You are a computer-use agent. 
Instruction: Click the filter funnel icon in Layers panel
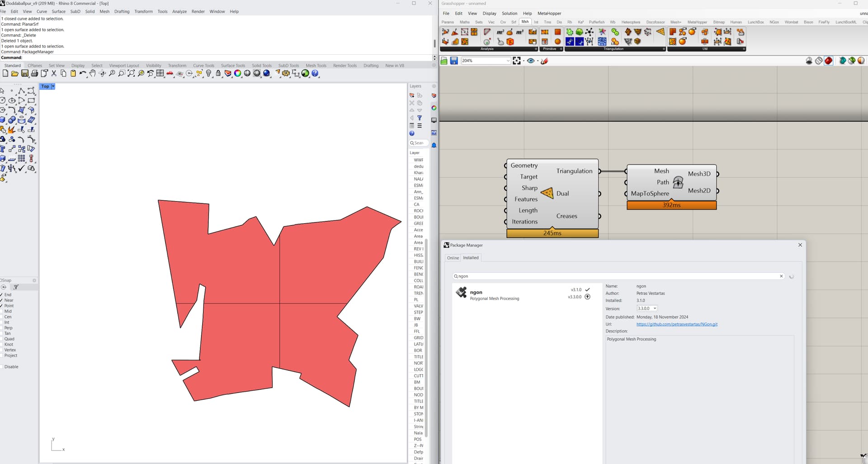[x=420, y=118]
